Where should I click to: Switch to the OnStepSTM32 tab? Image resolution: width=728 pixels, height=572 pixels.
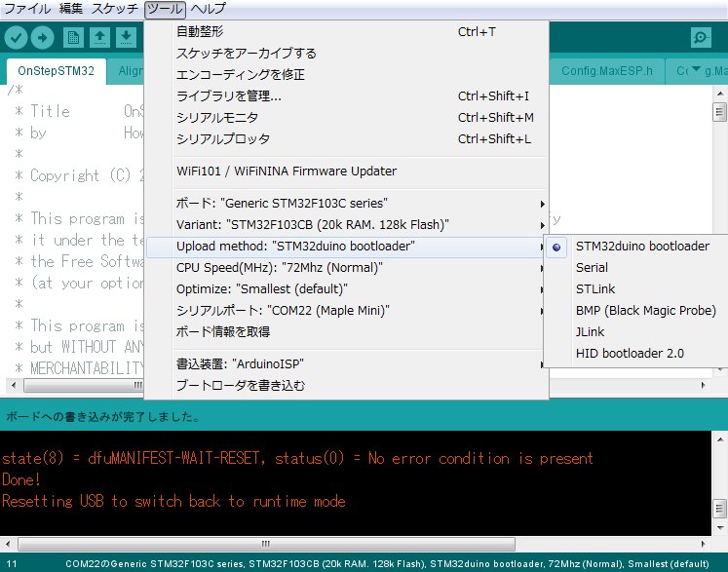[57, 71]
